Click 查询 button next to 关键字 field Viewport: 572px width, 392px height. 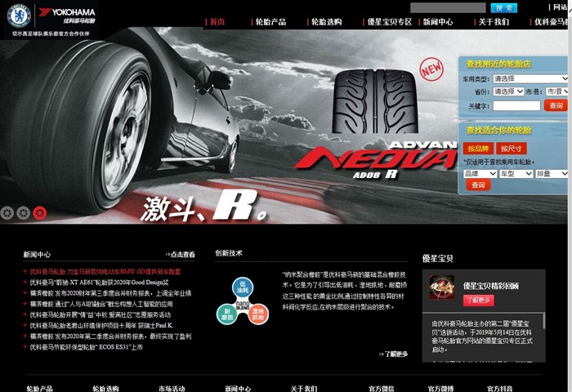click(x=556, y=105)
